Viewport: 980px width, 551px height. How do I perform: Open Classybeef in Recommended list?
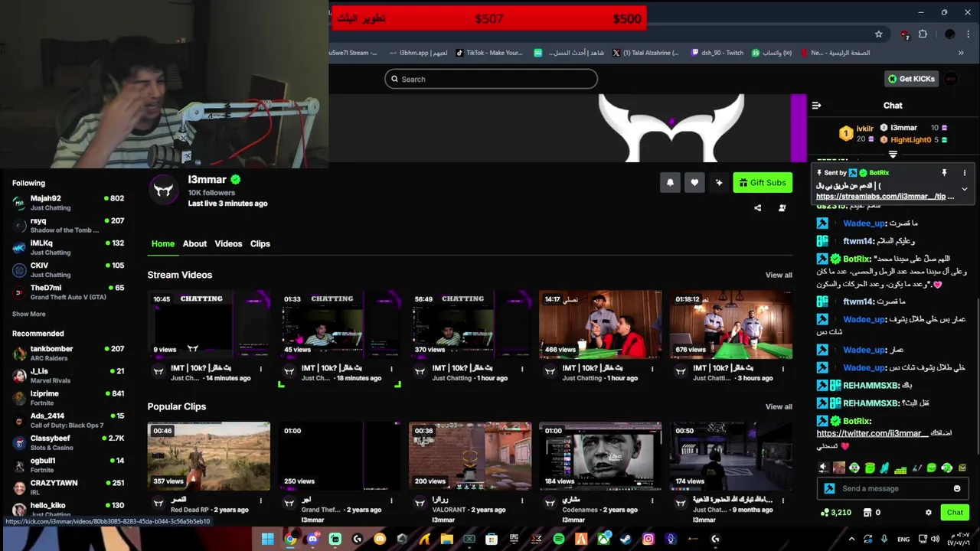click(x=68, y=442)
